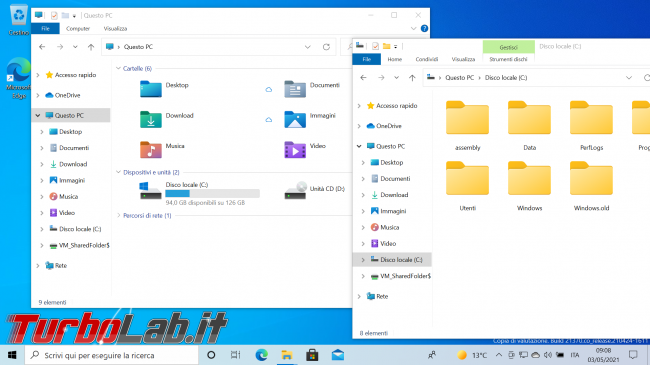The image size is (650, 365).
Task: Select Disco locale (C:) drive in Dispositivi e unità
Action: [x=200, y=193]
